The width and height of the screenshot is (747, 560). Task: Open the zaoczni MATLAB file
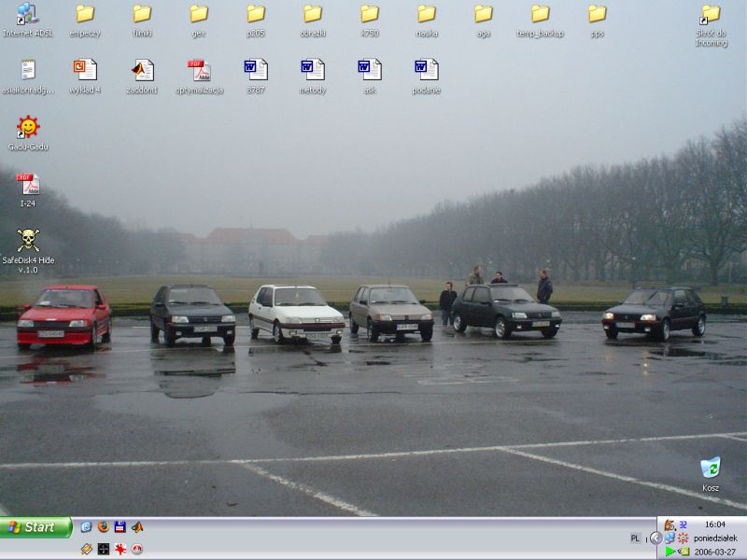click(x=142, y=70)
